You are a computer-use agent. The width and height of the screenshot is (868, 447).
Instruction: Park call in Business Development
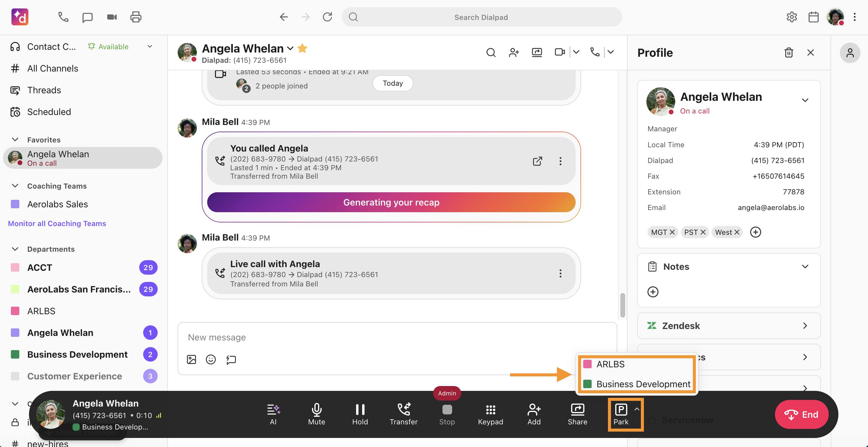point(637,384)
